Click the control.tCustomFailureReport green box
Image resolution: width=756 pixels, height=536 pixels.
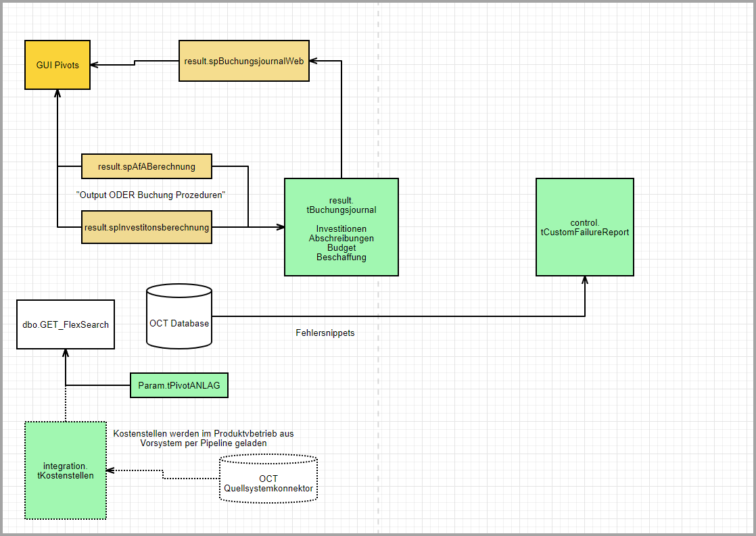[x=584, y=227]
